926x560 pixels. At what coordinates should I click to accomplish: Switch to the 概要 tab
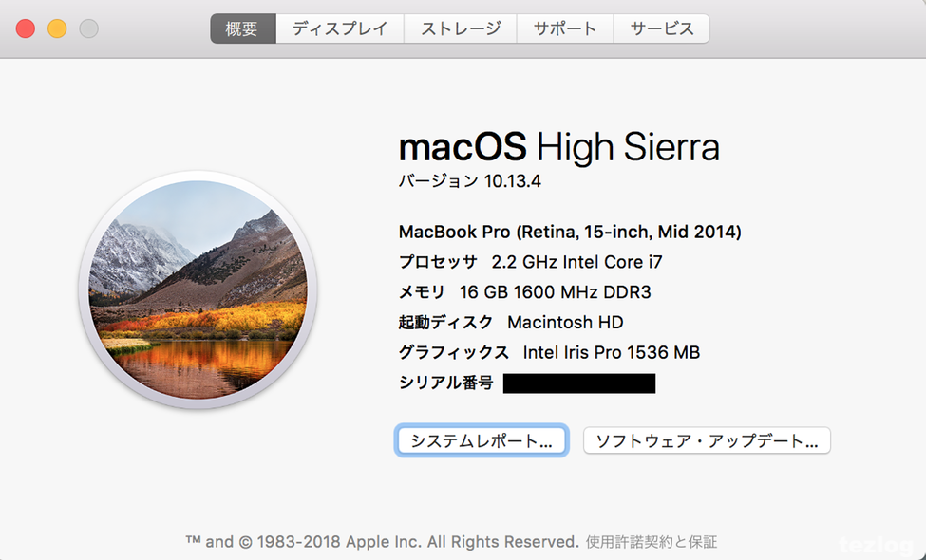243,28
